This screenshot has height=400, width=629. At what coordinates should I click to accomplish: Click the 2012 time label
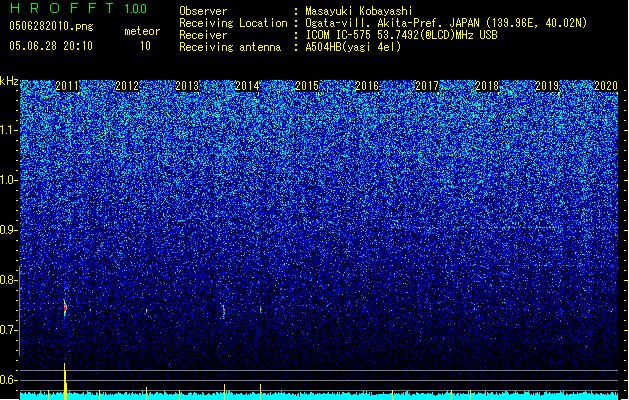127,86
